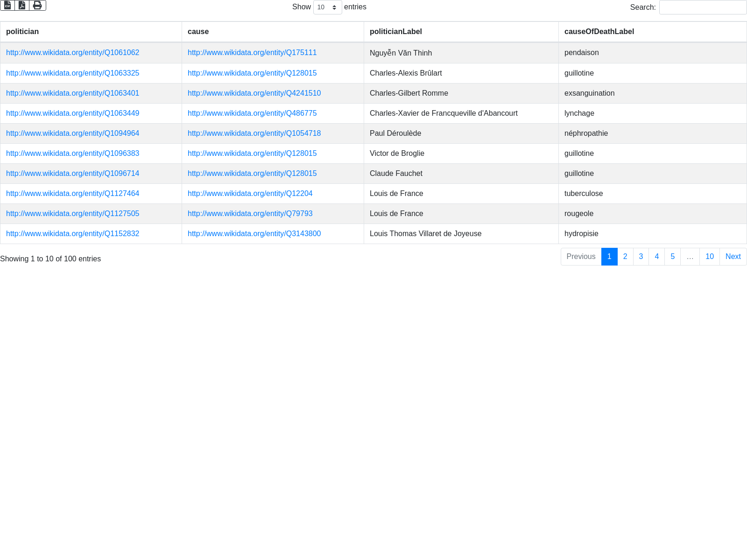Sort by politician column header
This screenshot has height=560, width=747.
click(91, 32)
